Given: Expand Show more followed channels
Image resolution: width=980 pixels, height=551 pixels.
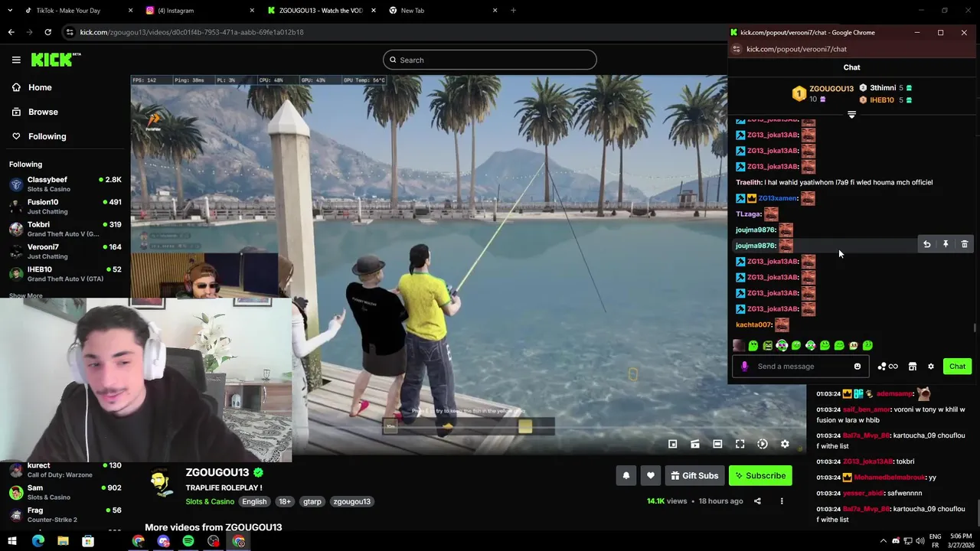Looking at the screenshot, I should [26, 295].
